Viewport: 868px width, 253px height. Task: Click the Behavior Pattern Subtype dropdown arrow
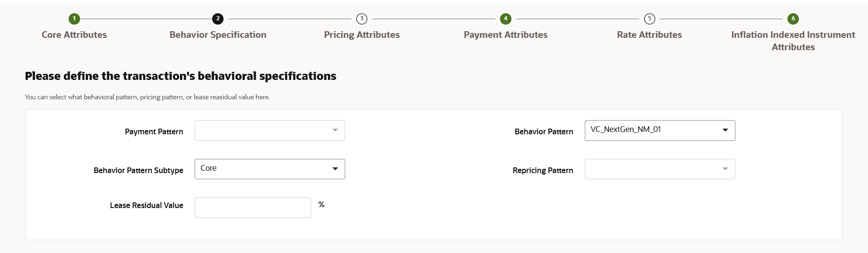point(335,169)
